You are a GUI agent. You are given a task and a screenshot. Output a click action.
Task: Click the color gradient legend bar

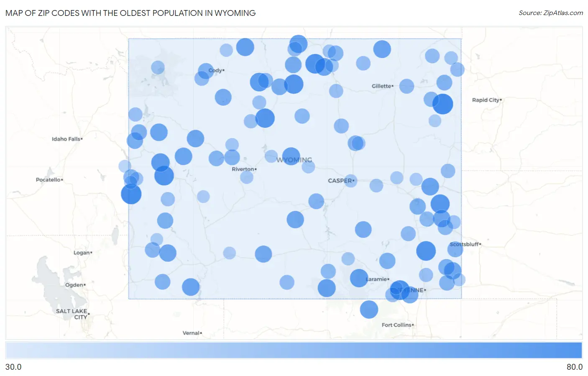(x=294, y=350)
